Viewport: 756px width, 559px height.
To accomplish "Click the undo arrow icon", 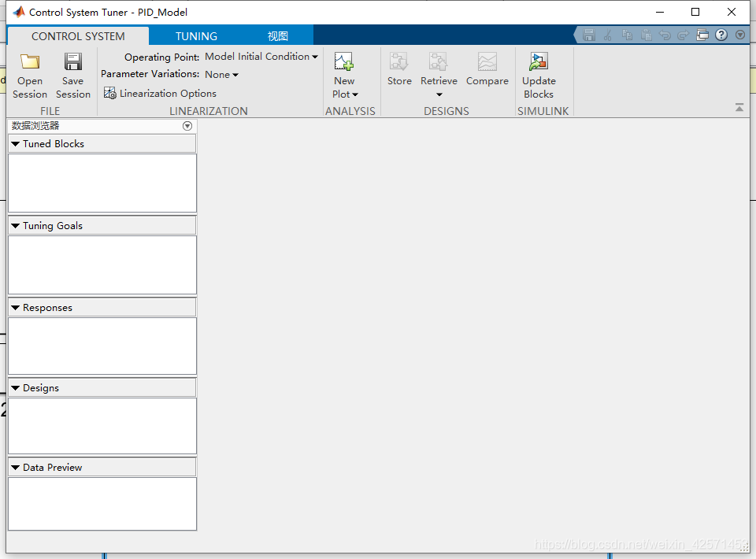I will [665, 35].
